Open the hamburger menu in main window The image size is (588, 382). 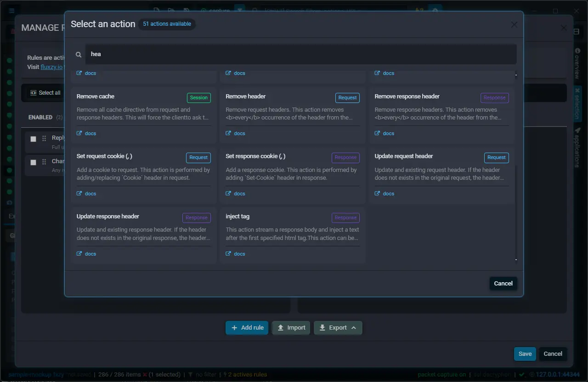pos(11,11)
